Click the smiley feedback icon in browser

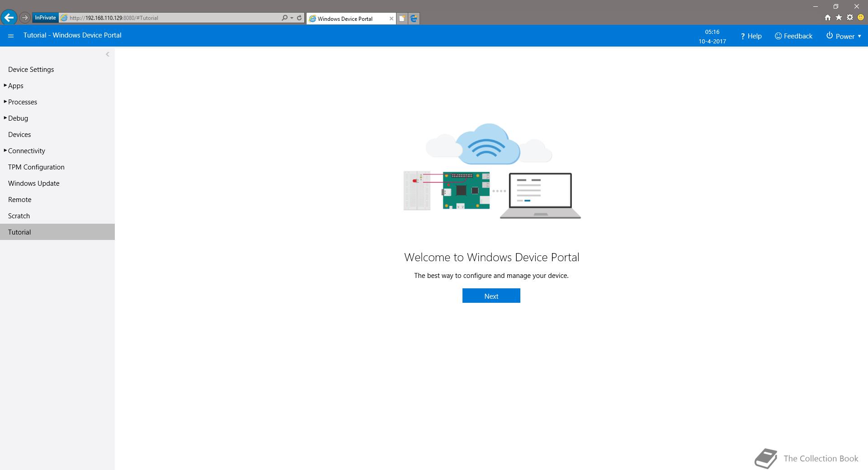(x=861, y=17)
